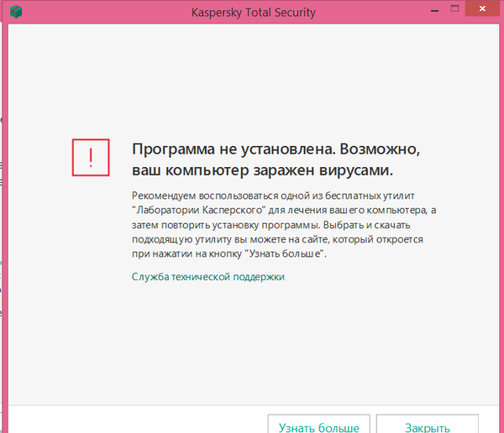This screenshot has width=504, height=433.
Task: Click the red exclamation warning icon
Action: pos(91,158)
